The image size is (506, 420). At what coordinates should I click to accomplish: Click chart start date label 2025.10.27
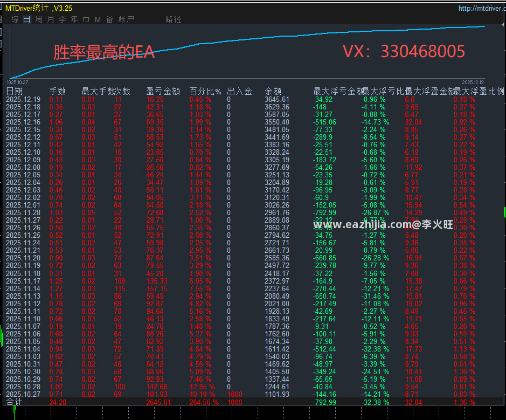[x=18, y=82]
